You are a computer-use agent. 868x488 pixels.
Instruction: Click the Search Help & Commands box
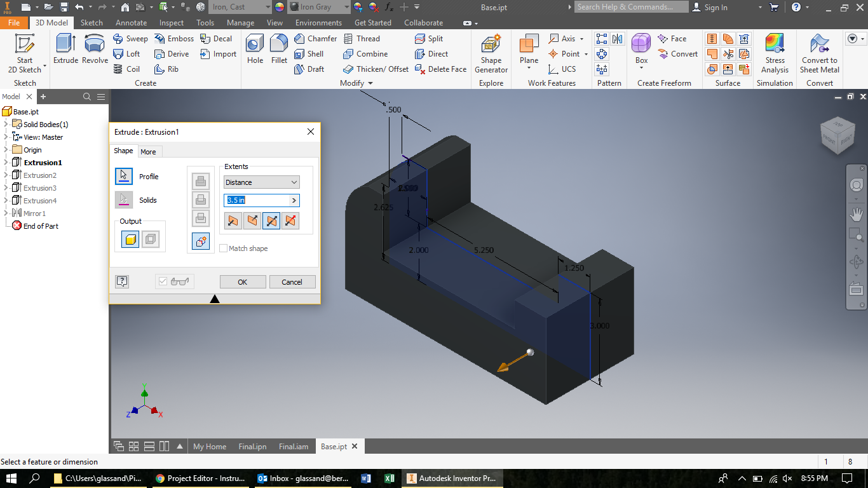[632, 7]
